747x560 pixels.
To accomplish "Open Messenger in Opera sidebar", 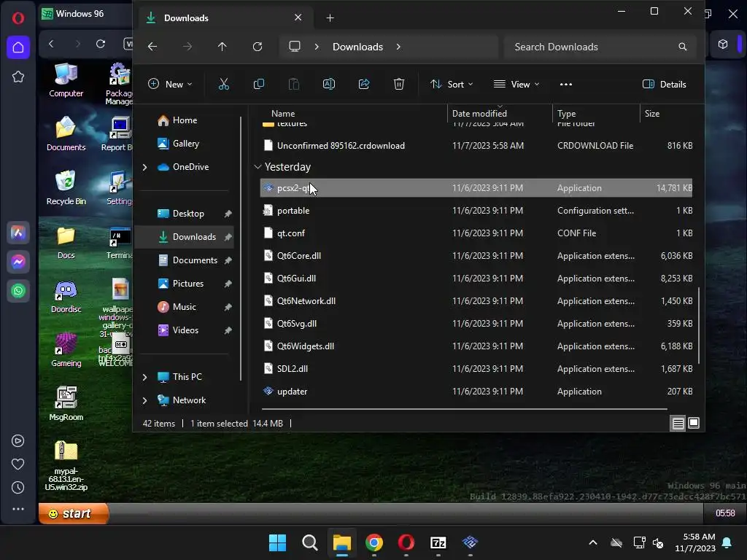I will [x=18, y=262].
